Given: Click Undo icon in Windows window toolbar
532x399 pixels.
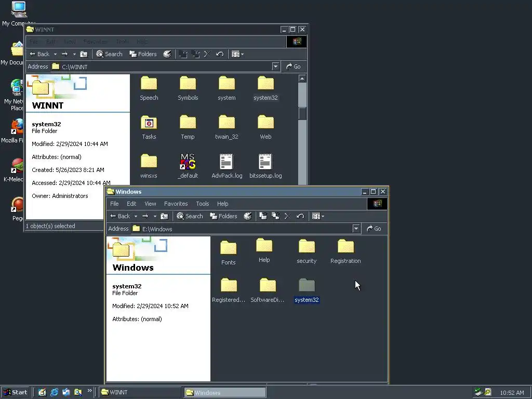Looking at the screenshot, I should (x=300, y=216).
